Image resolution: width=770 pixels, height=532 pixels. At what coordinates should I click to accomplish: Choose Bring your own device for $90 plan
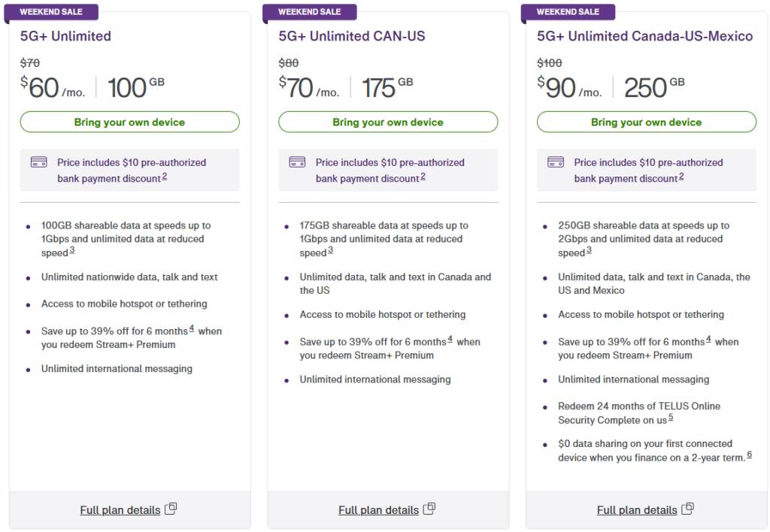tap(646, 122)
